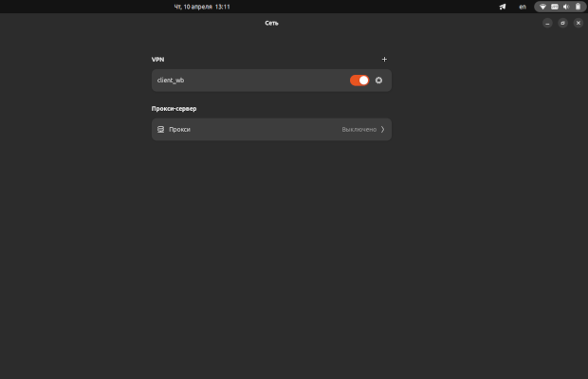Open the clock showing Чт, 10 апреля 13:11
Screen dimensions: 588x379
pos(202,7)
